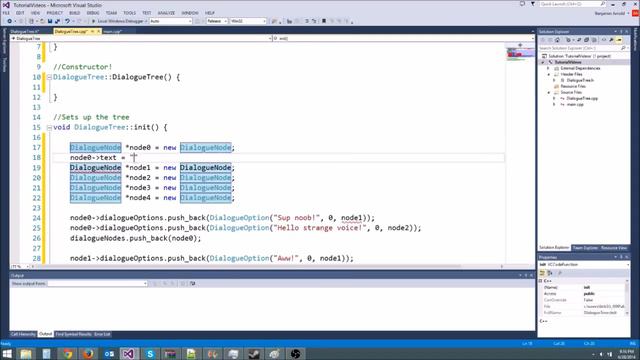Image resolution: width=640 pixels, height=360 pixels.
Task: Open the Windows Start button
Action: pyautogui.click(x=7, y=354)
